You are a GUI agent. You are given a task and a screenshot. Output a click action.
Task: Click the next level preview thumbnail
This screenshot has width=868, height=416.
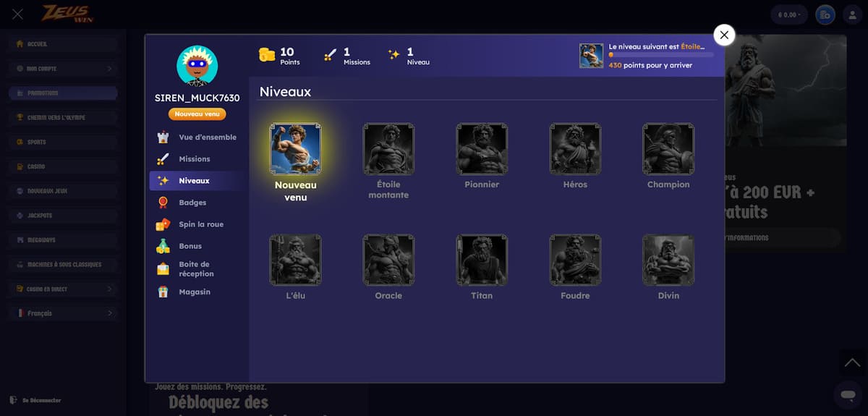point(591,56)
